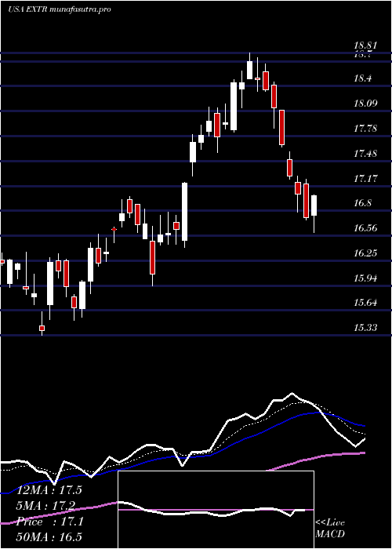Click the 15.94 price axis label

pos(365,278)
